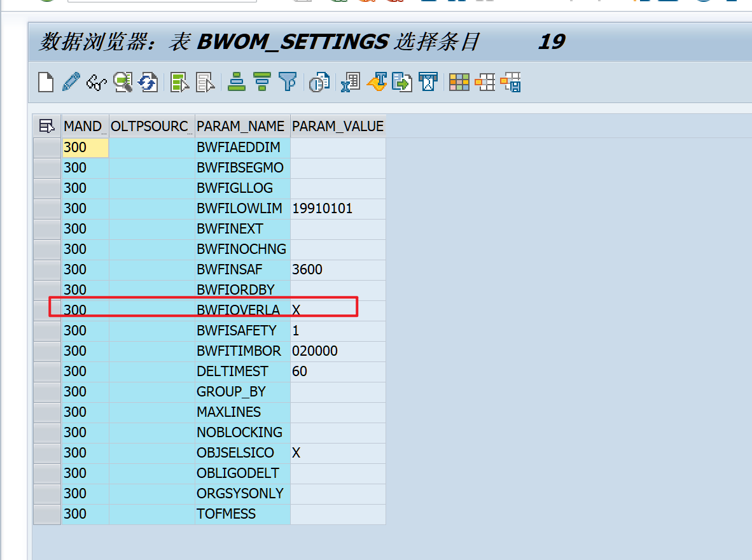Refresh the table data
This screenshot has width=752, height=560.
tap(146, 83)
